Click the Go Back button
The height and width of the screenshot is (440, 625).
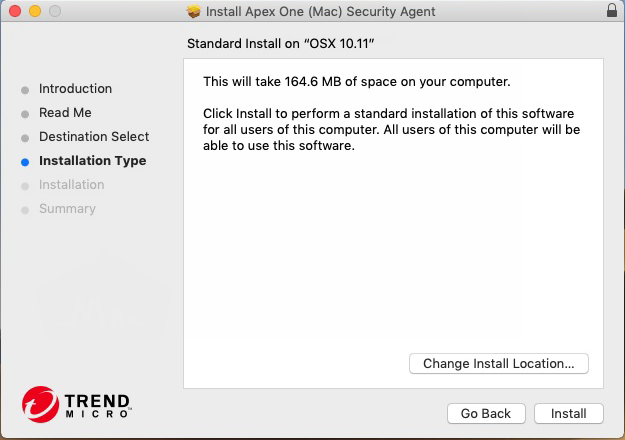pyautogui.click(x=486, y=413)
